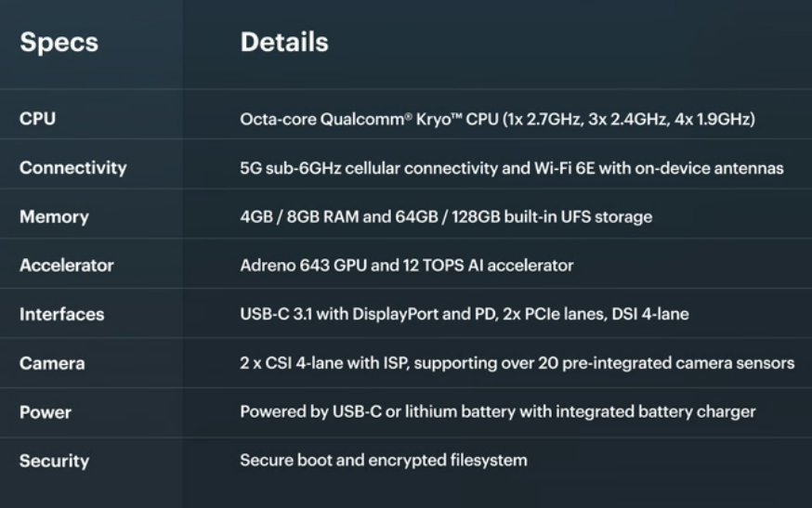Click the Secure boot and encrypted filesystem text
This screenshot has height=508, width=812.
384,461
